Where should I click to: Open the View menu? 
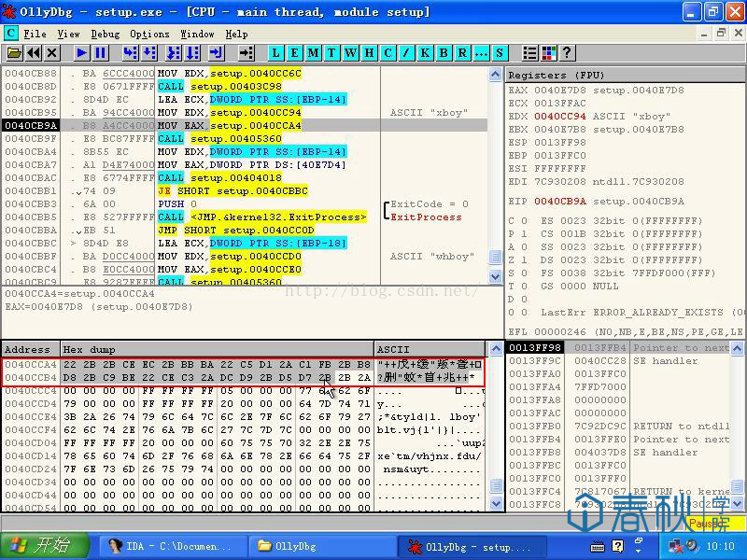(68, 34)
